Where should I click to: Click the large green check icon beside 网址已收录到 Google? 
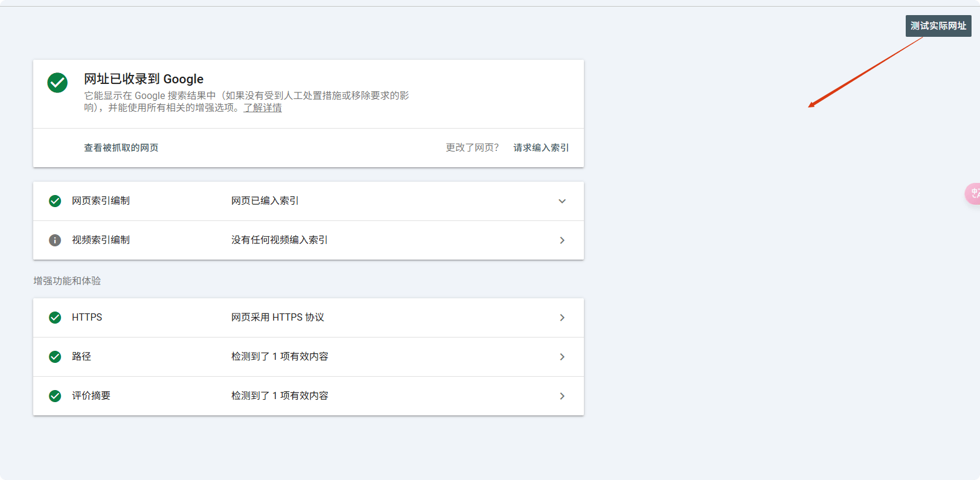[x=57, y=83]
